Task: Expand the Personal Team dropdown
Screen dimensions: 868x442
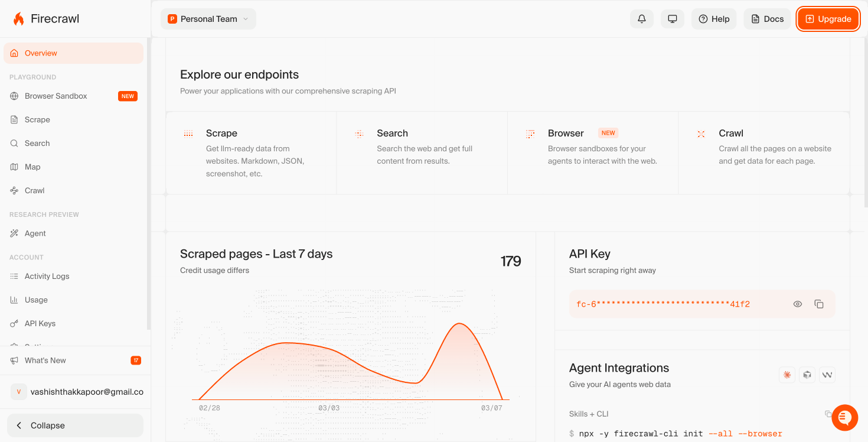Action: pos(208,19)
